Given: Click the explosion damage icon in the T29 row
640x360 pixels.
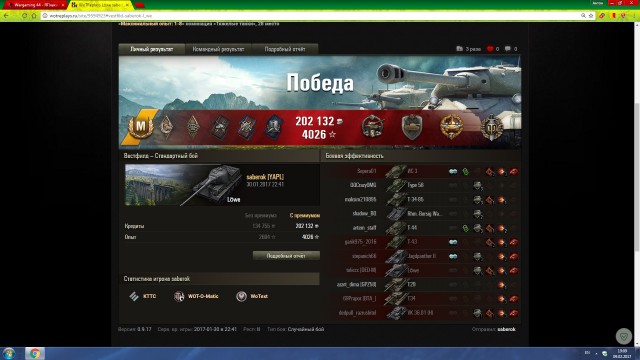Looking at the screenshot, I should [x=502, y=285].
